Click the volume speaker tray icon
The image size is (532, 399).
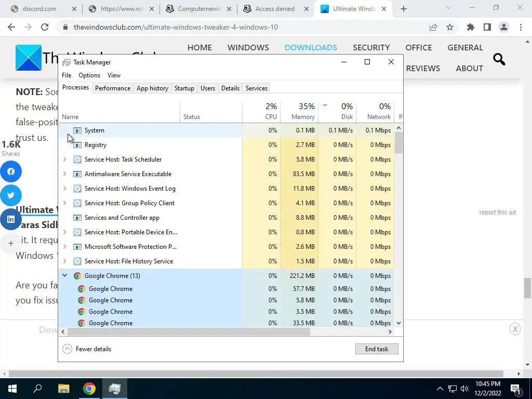[x=464, y=389]
